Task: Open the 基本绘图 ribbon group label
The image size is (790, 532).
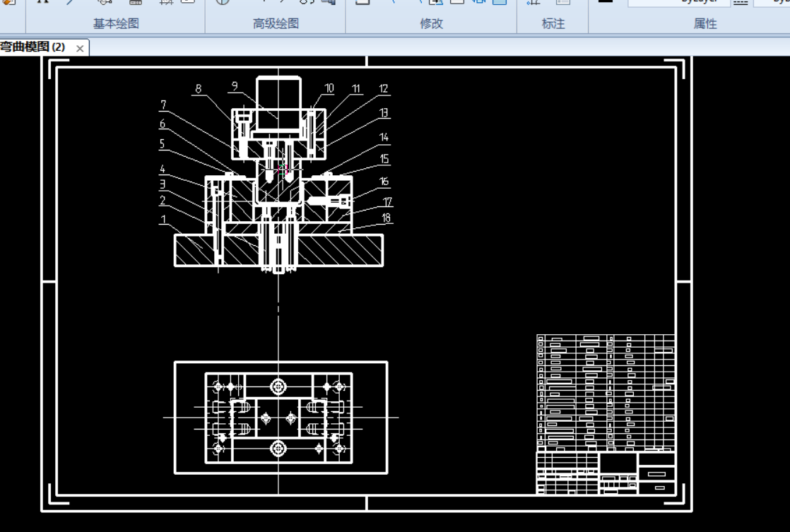Action: coord(116,24)
